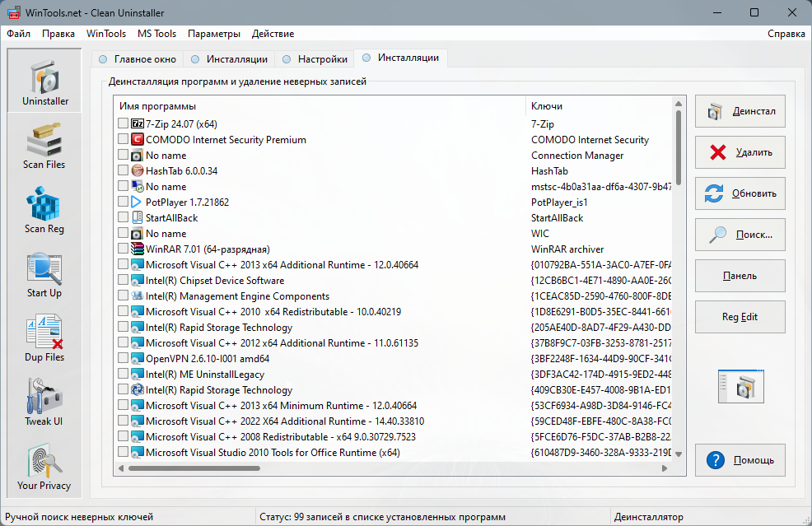The height and width of the screenshot is (526, 812).
Task: Click the vertical scrollbar up arrow
Action: tap(679, 104)
